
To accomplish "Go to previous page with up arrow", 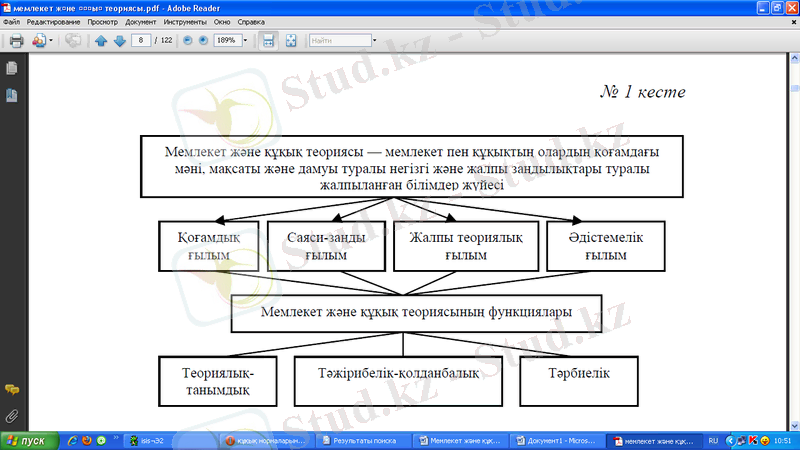I will [101, 41].
